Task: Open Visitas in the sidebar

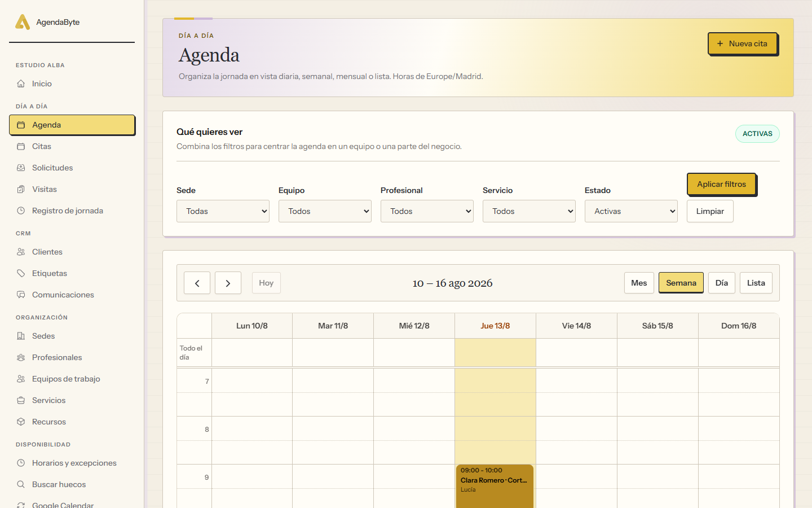Action: 72,189
